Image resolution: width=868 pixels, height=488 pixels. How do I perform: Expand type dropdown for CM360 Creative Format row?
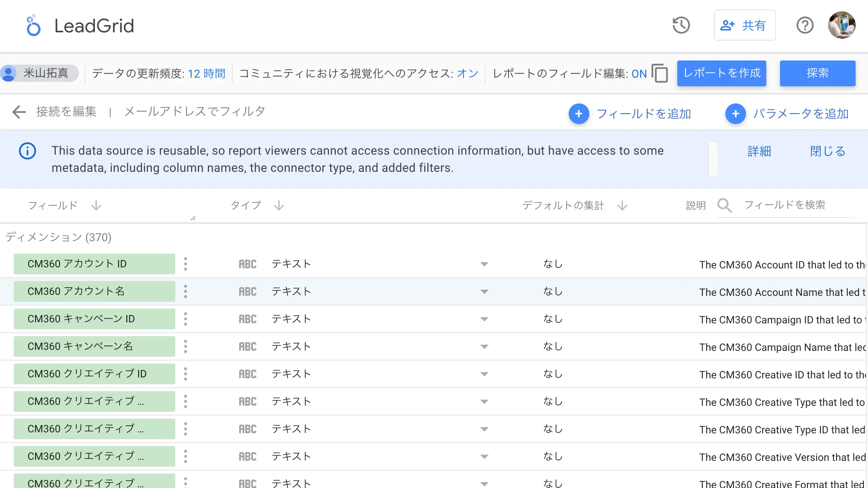click(x=484, y=484)
